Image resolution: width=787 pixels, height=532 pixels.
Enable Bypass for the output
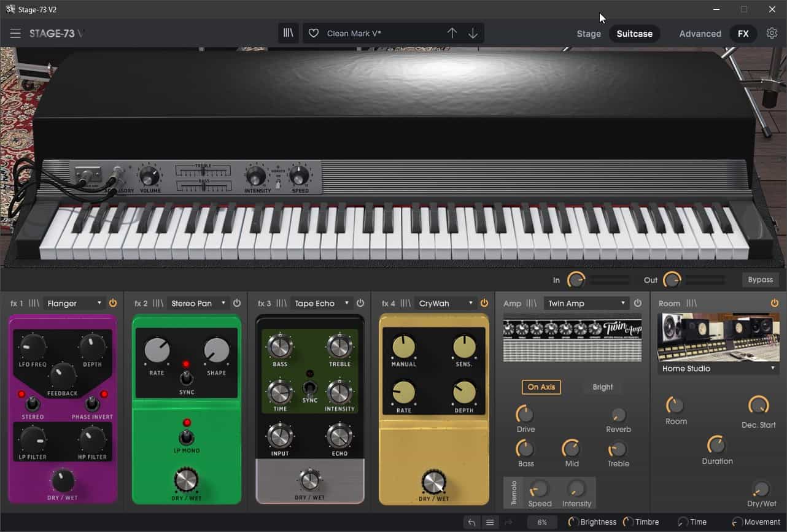(x=760, y=279)
